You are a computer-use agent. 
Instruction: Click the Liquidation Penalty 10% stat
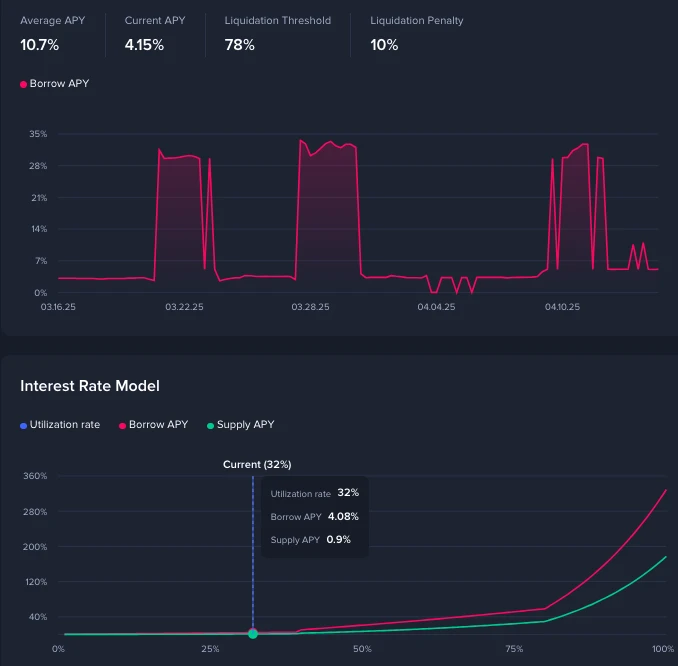(x=416, y=33)
